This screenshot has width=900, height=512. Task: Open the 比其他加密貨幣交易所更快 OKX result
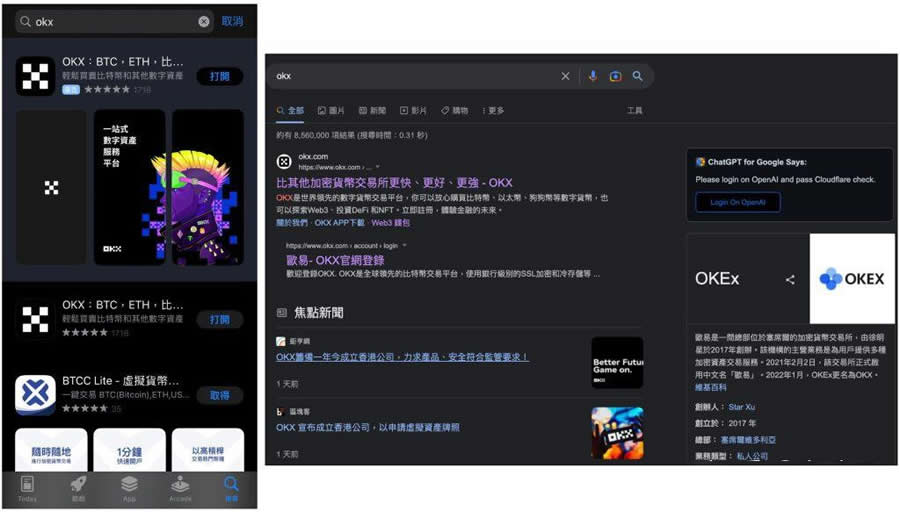394,183
